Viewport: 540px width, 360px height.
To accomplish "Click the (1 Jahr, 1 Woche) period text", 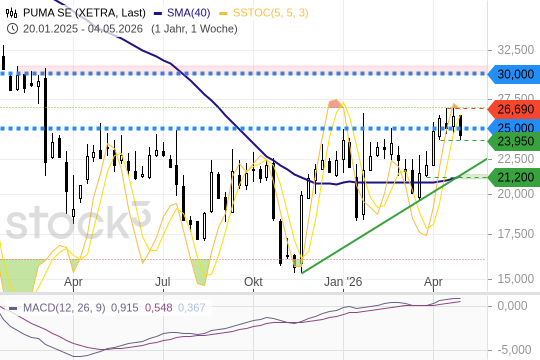I will pos(194,29).
